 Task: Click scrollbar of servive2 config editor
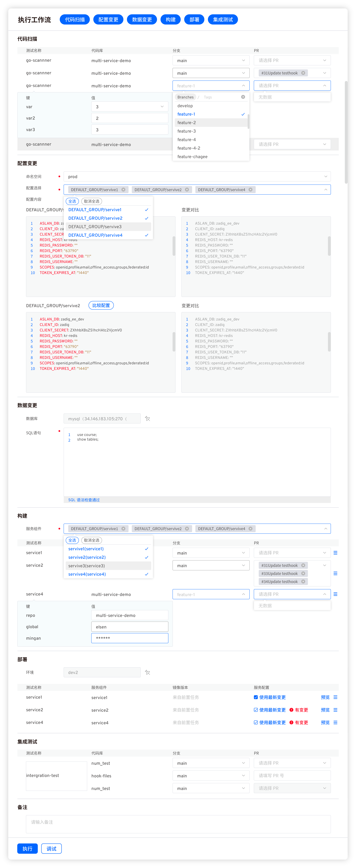(174, 342)
